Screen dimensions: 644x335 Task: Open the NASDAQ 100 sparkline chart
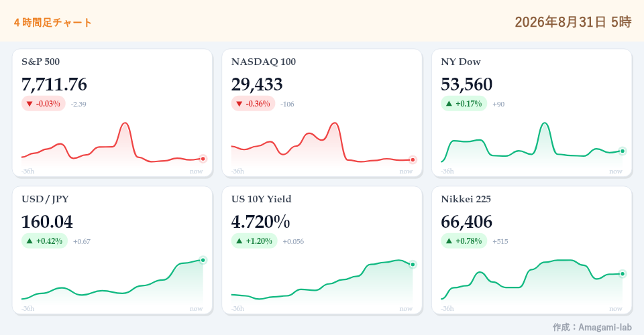click(323, 143)
